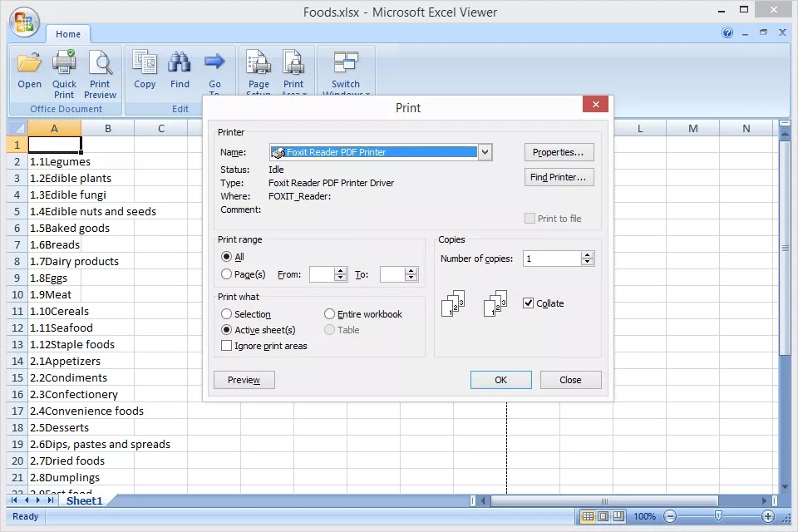Click the To page spinner
Screen dimensions: 798x532
[x=411, y=274]
